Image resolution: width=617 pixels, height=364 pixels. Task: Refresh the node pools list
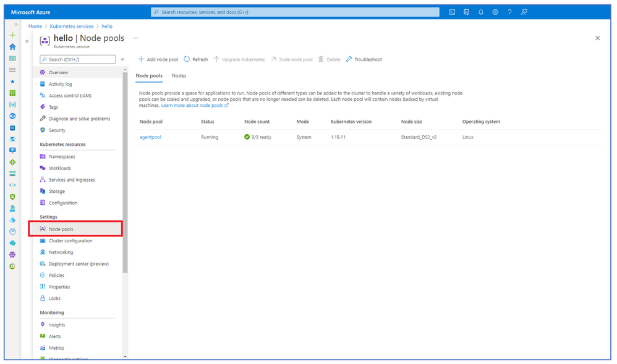coord(196,59)
